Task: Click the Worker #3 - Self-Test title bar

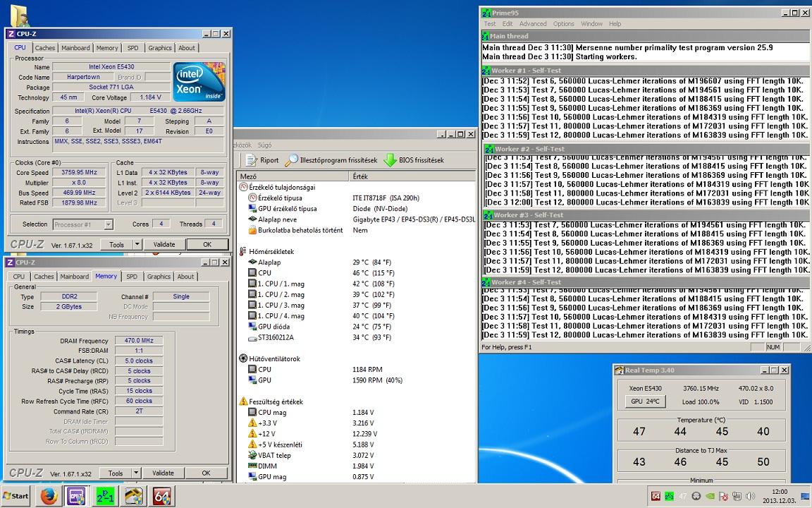Action: (647, 214)
